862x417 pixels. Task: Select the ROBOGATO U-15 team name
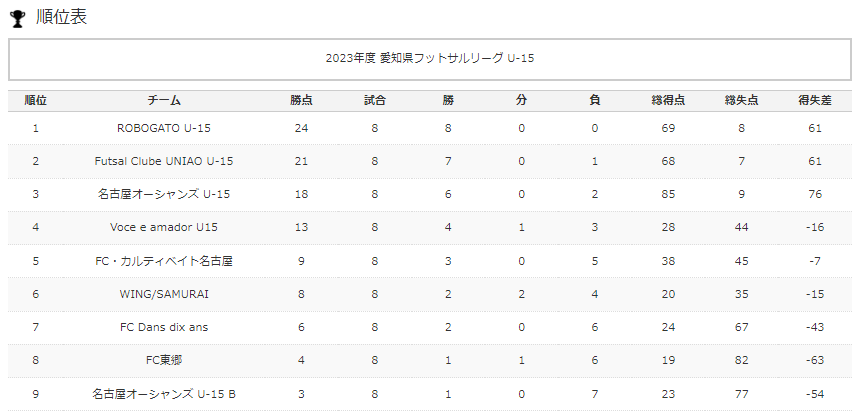tap(164, 128)
